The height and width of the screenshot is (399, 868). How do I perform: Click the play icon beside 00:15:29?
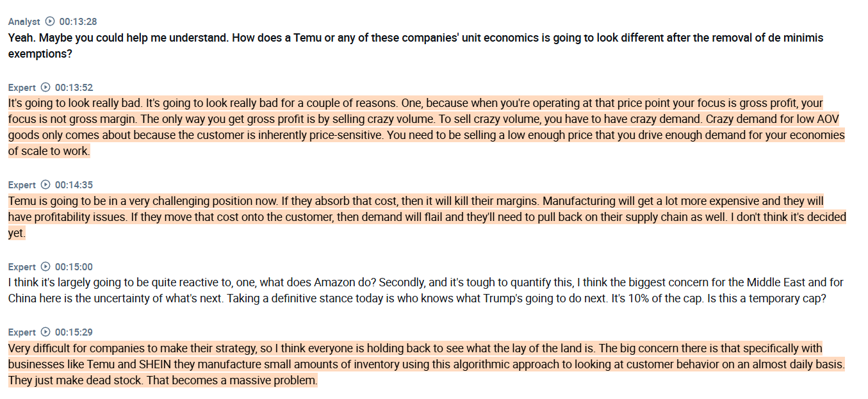(x=45, y=332)
